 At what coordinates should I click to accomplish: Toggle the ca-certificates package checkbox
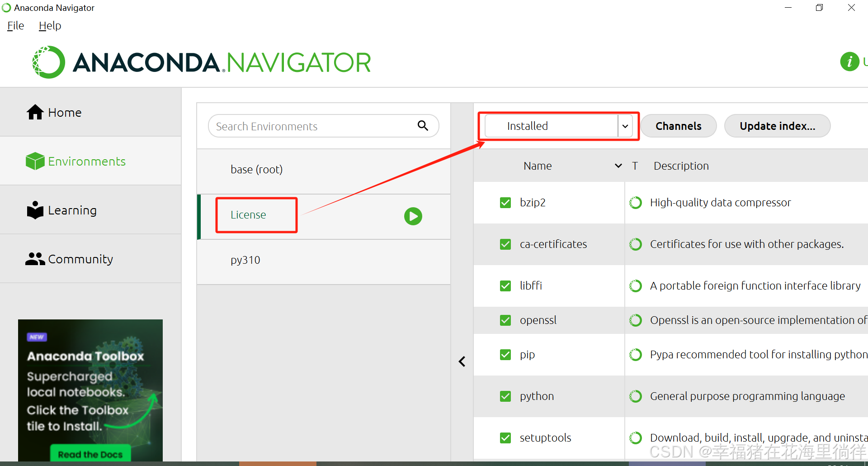click(x=505, y=244)
